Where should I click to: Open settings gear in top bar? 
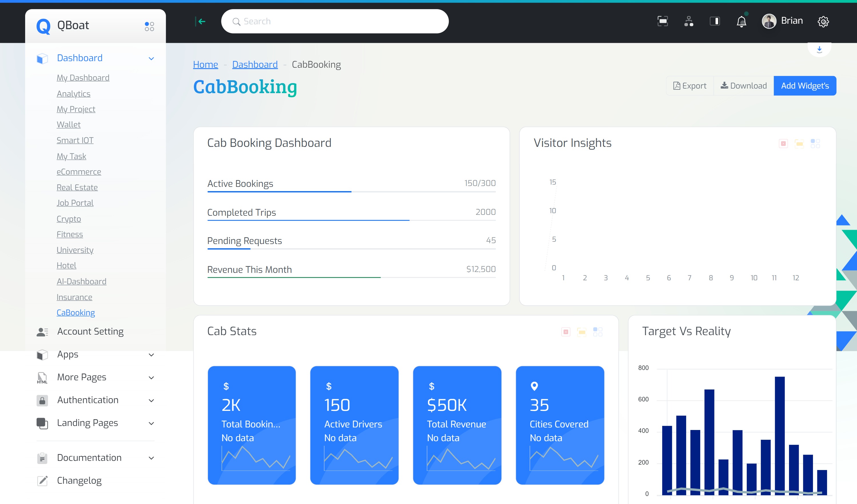click(x=823, y=22)
